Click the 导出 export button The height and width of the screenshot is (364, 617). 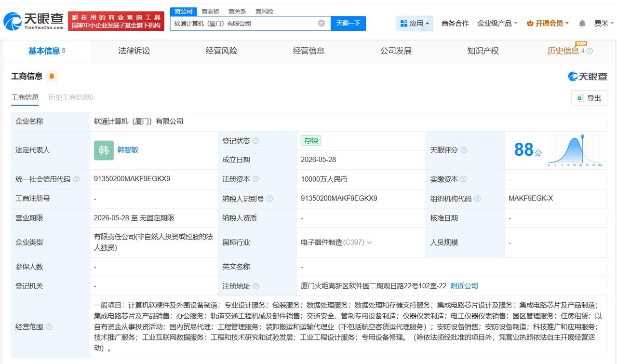pos(589,98)
